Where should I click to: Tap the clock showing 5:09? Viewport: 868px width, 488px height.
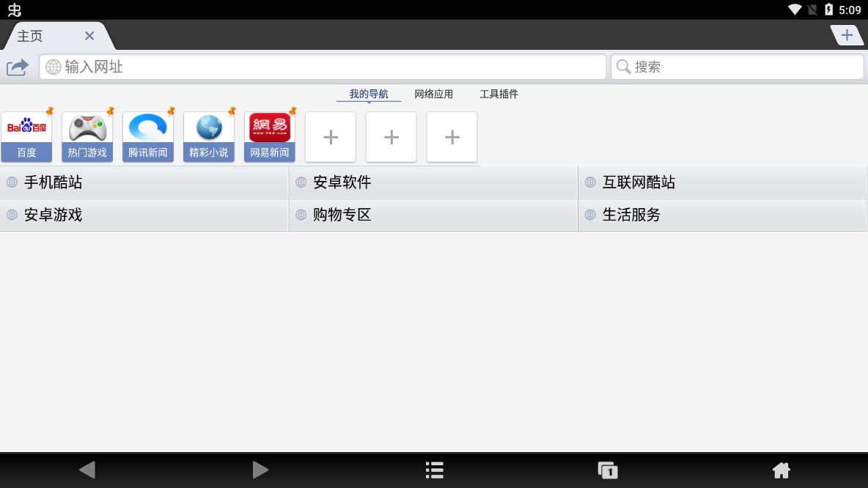coord(850,10)
